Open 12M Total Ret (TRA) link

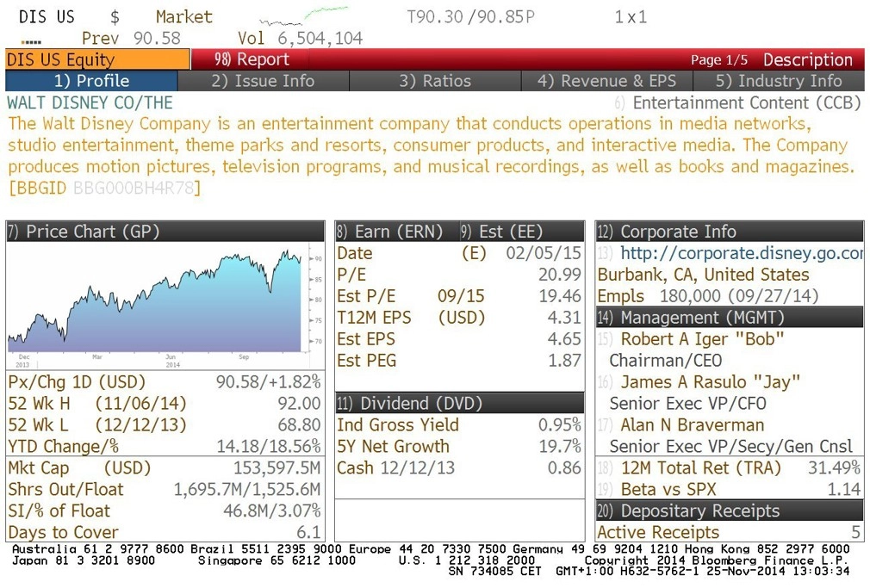point(700,467)
